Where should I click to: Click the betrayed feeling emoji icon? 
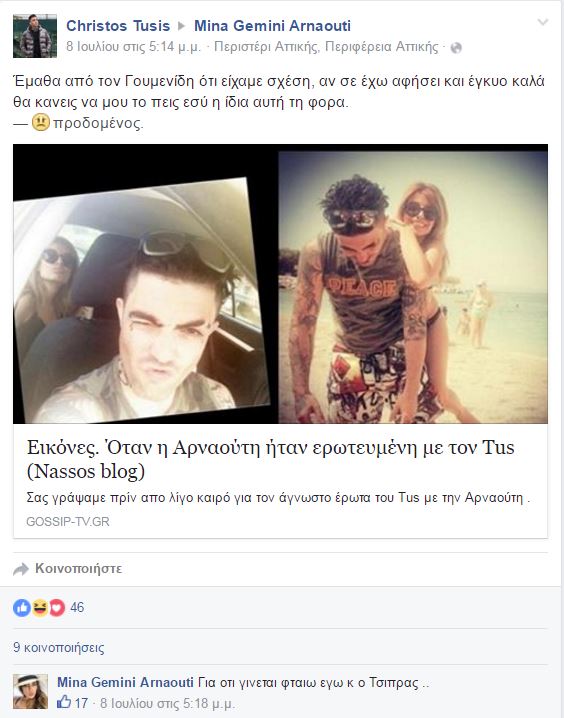(40, 122)
